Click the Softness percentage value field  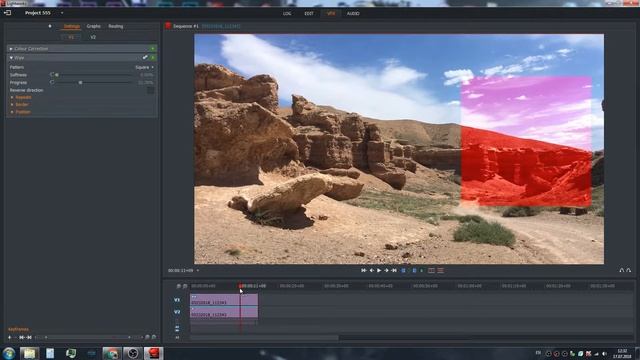(x=146, y=75)
